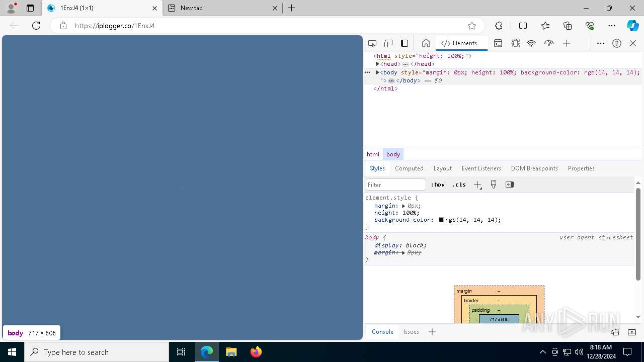
Task: Click the new style rule plus icon
Action: point(478,185)
